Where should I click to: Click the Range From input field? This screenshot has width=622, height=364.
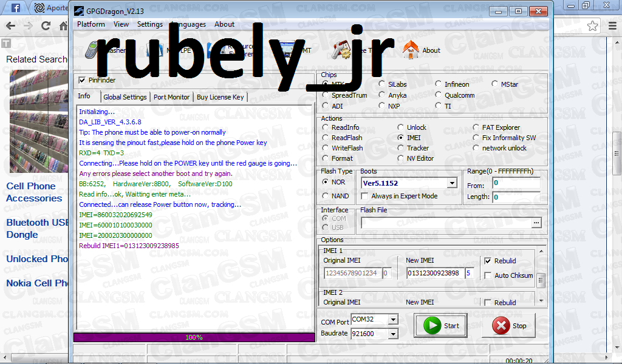(516, 183)
